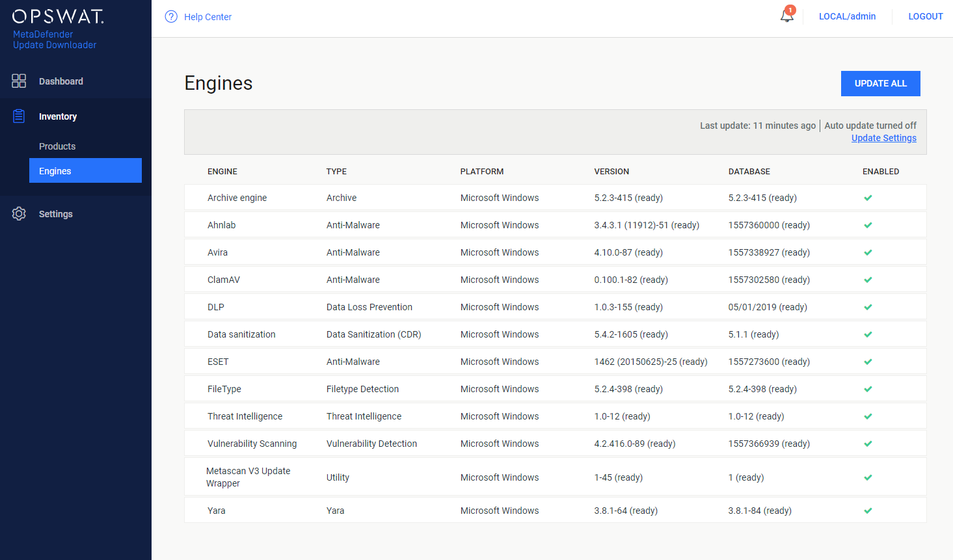Click the UPDATE ALL button

click(880, 83)
